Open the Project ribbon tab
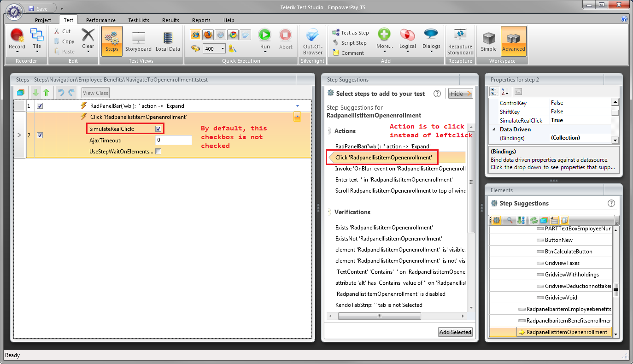The height and width of the screenshot is (364, 633). (x=43, y=20)
